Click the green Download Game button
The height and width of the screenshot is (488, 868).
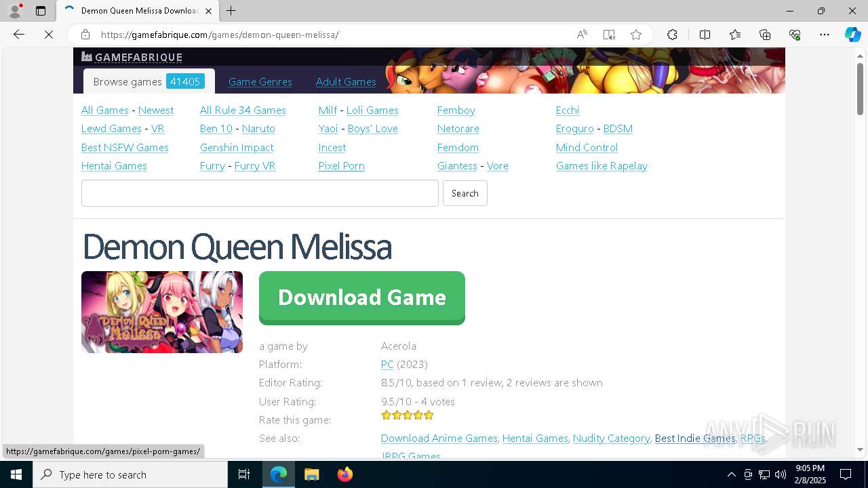(362, 298)
